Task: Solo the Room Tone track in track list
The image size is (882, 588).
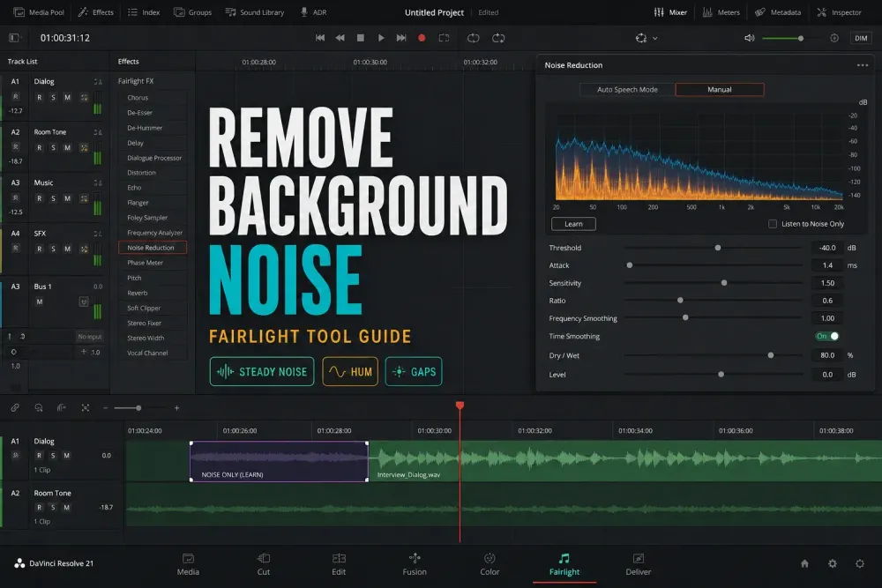Action: pyautogui.click(x=54, y=148)
